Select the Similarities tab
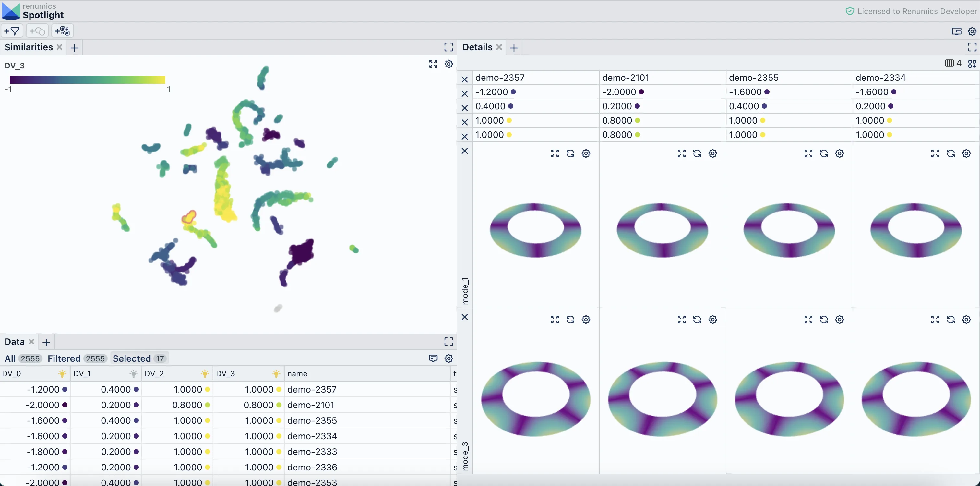 [29, 47]
